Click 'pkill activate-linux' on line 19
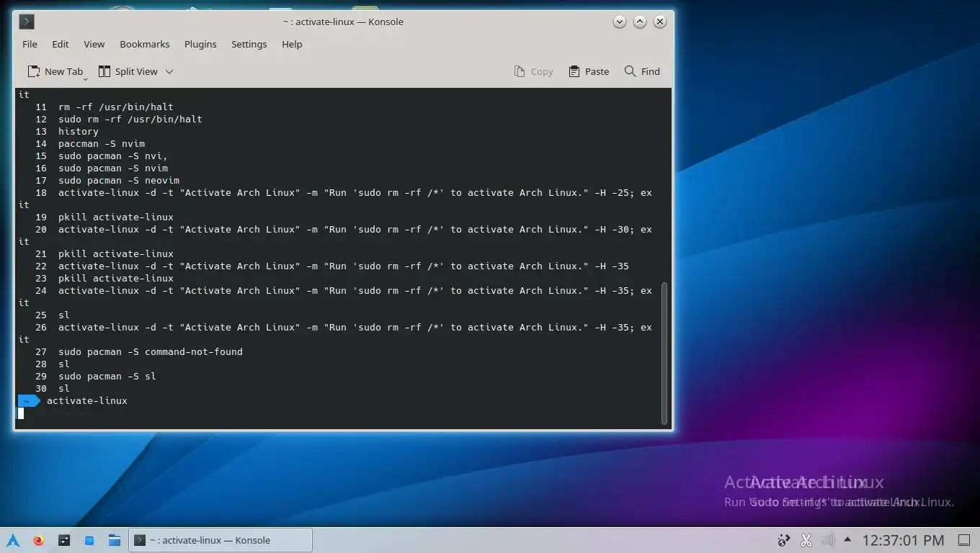Viewport: 980px width, 553px height. tap(116, 217)
